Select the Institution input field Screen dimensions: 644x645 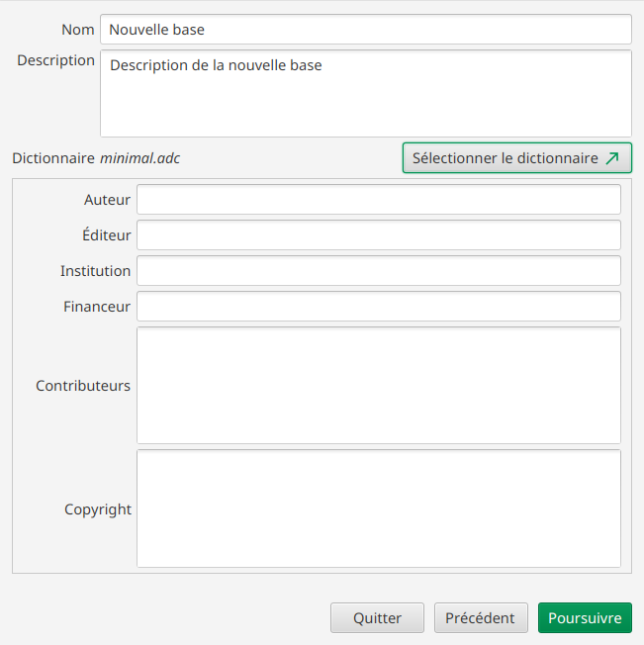coord(378,271)
